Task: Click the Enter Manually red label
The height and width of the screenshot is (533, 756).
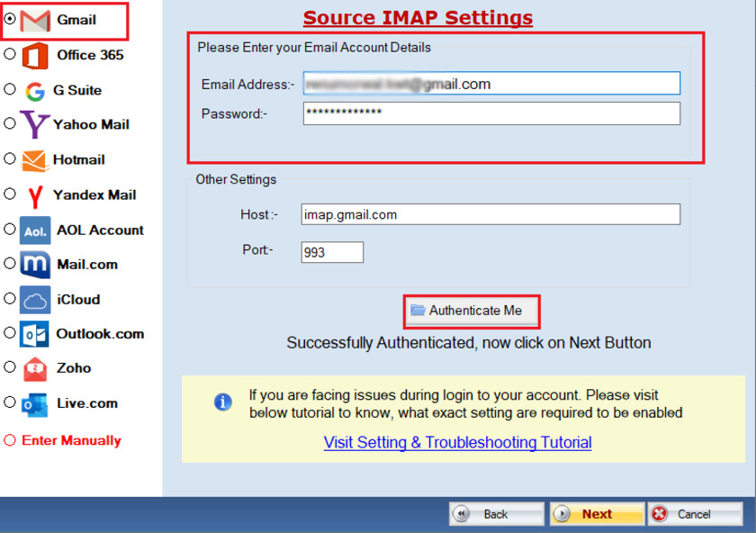Action: (71, 440)
